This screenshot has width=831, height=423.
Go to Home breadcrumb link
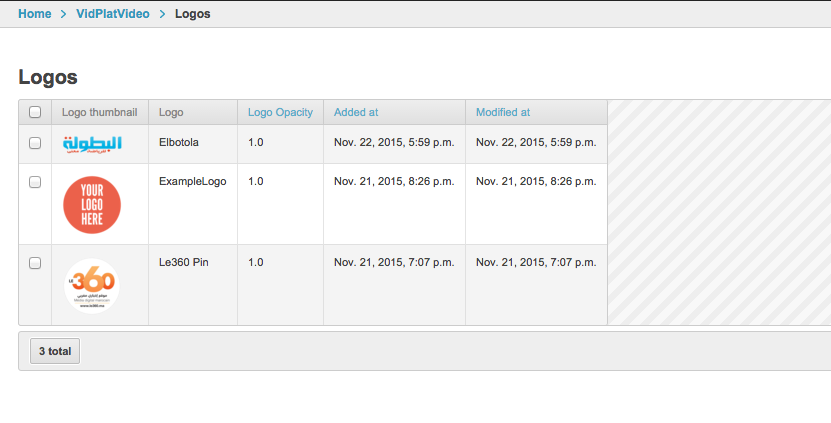[34, 14]
